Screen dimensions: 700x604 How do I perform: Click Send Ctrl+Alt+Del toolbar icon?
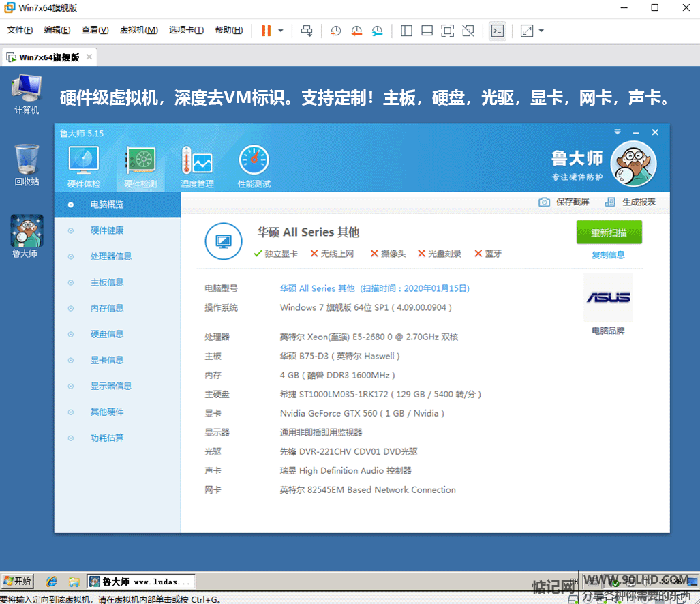pyautogui.click(x=307, y=31)
